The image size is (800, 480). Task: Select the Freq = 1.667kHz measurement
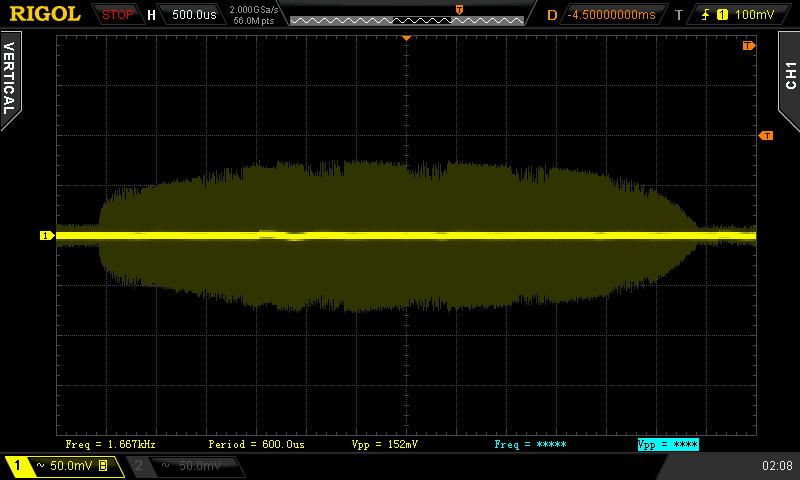110,443
